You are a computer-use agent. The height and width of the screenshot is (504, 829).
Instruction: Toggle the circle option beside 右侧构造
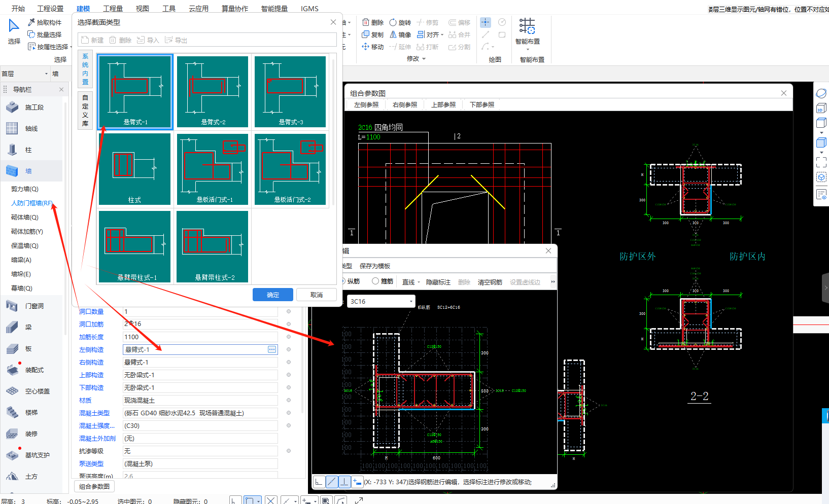coord(289,362)
